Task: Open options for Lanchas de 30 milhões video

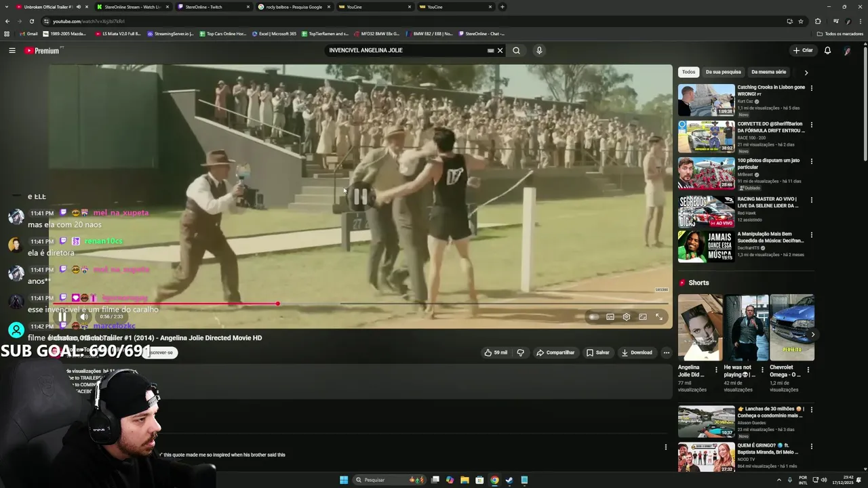Action: 811,409
